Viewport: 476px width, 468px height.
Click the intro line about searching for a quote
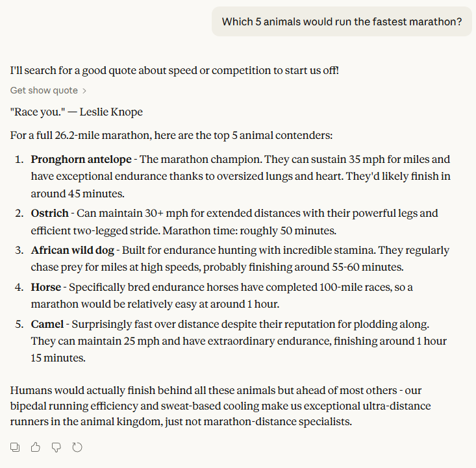(x=175, y=69)
